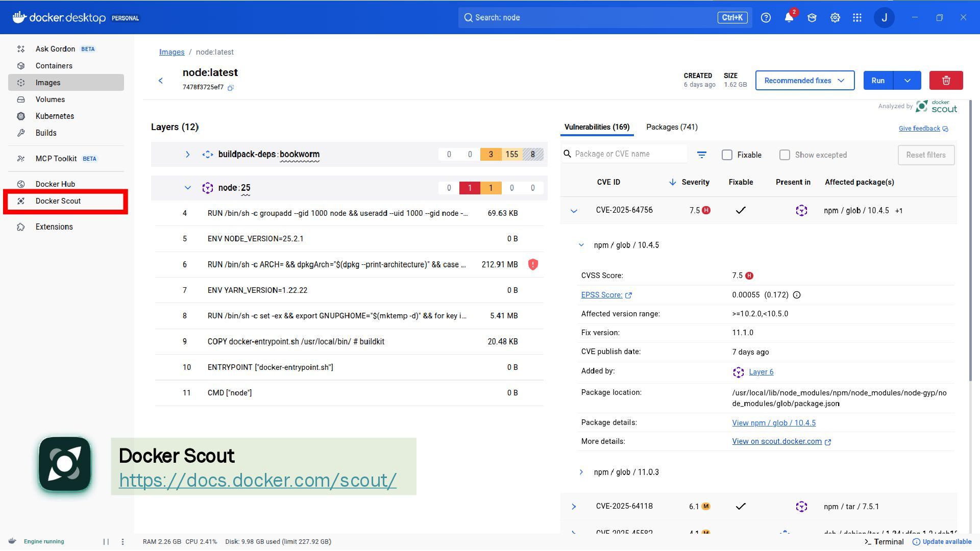Select Containers in the sidebar
The height and width of the screenshot is (551, 980).
54,66
